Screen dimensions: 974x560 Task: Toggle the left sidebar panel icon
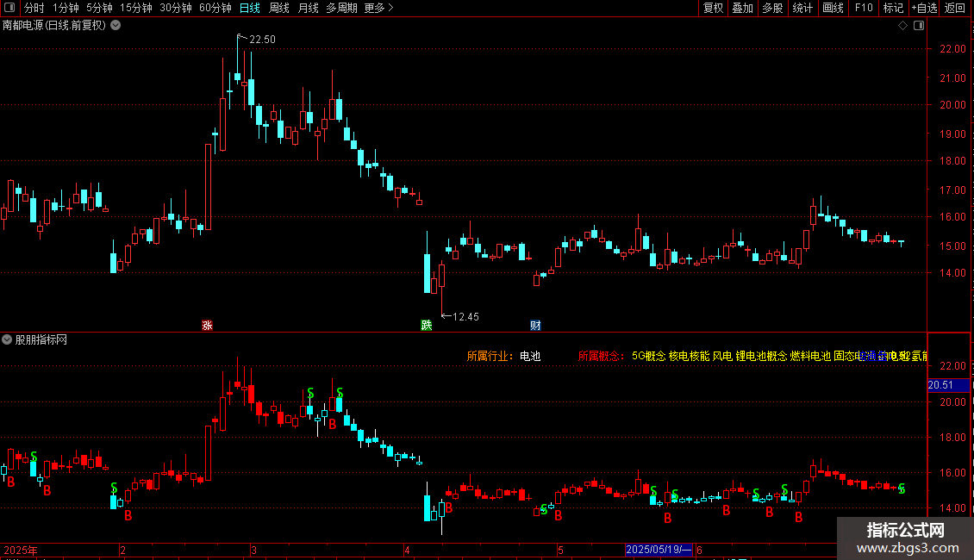(9, 8)
